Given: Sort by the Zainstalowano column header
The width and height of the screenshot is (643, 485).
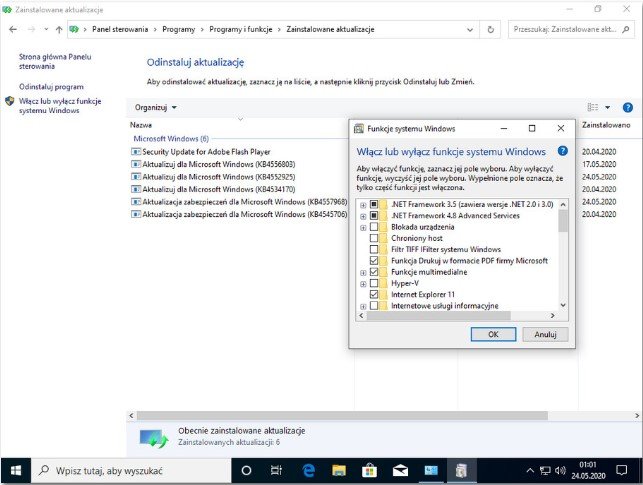Looking at the screenshot, I should [x=606, y=125].
